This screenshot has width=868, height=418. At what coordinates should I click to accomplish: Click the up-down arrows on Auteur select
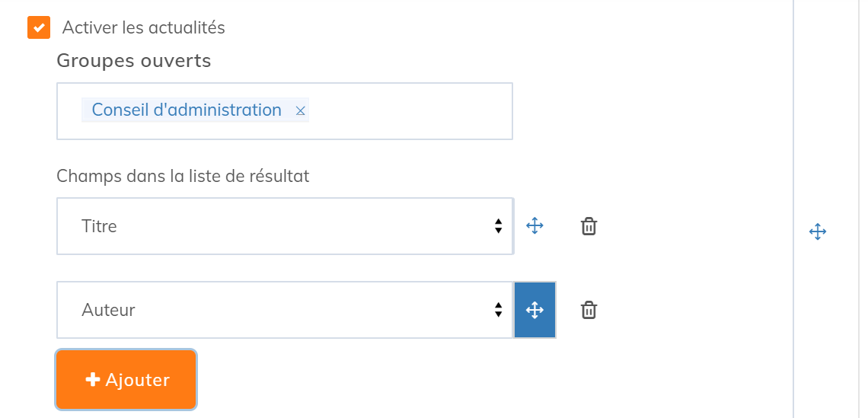[x=498, y=310]
